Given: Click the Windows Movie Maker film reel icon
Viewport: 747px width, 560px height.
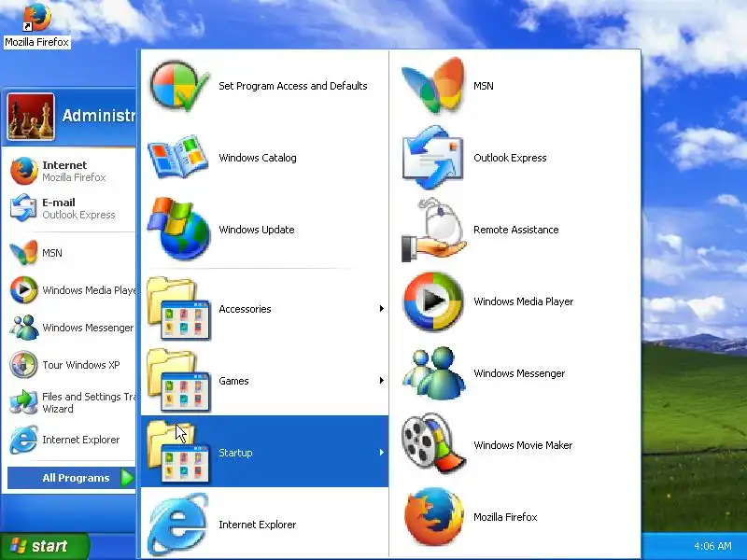Looking at the screenshot, I should pos(433,444).
